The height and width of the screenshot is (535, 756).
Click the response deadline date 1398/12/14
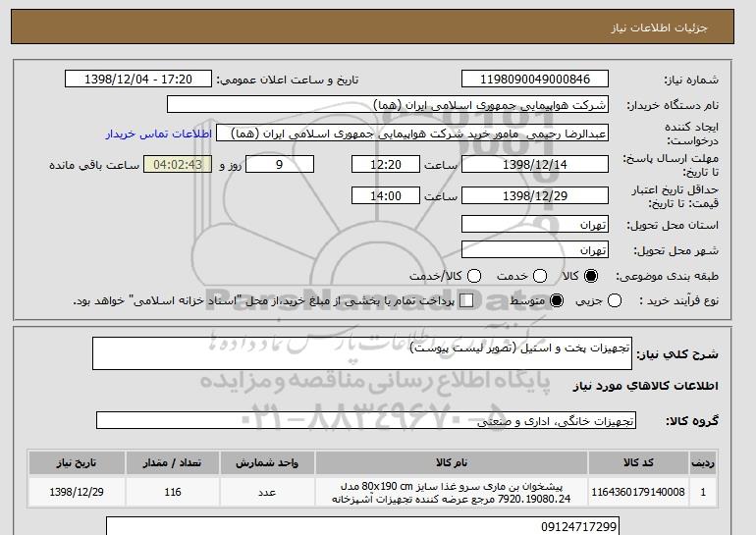tap(535, 164)
